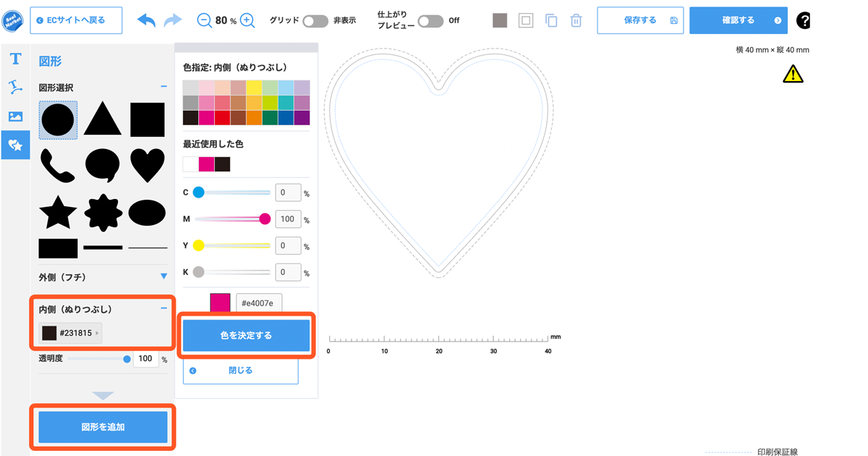Click the 色を決定する button

pos(246,335)
